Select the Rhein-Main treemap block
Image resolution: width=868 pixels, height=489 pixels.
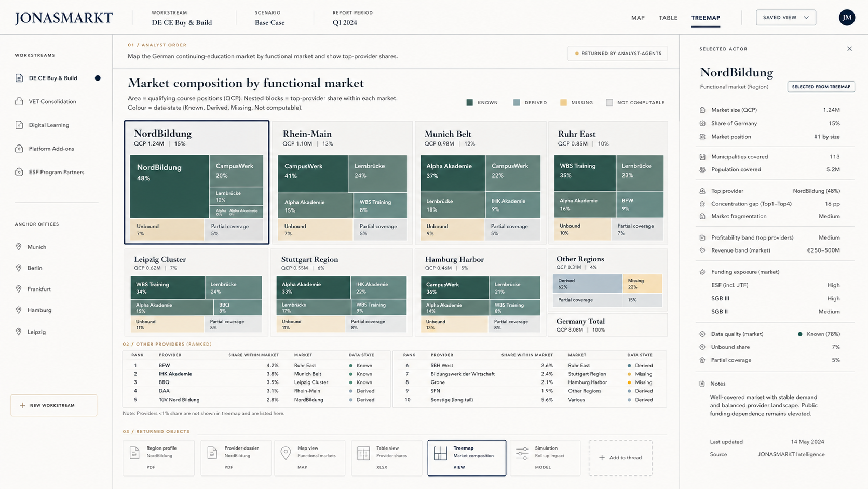pos(342,182)
